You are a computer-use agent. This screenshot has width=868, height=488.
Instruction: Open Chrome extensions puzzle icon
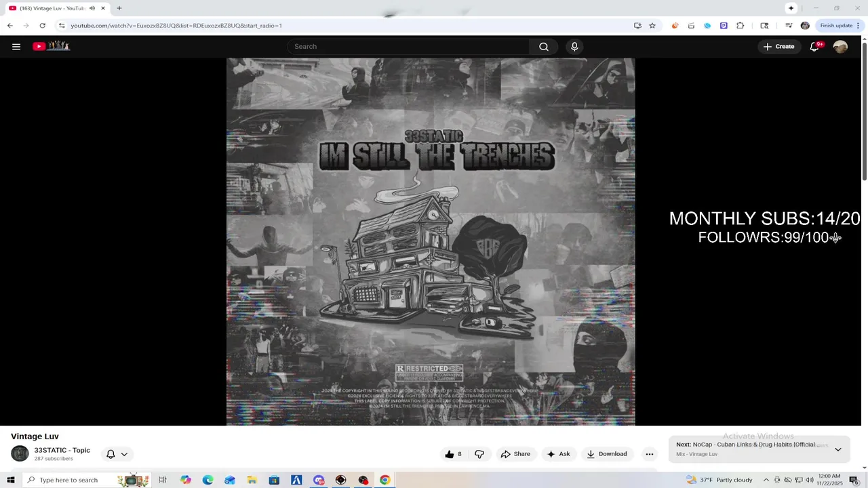click(740, 26)
